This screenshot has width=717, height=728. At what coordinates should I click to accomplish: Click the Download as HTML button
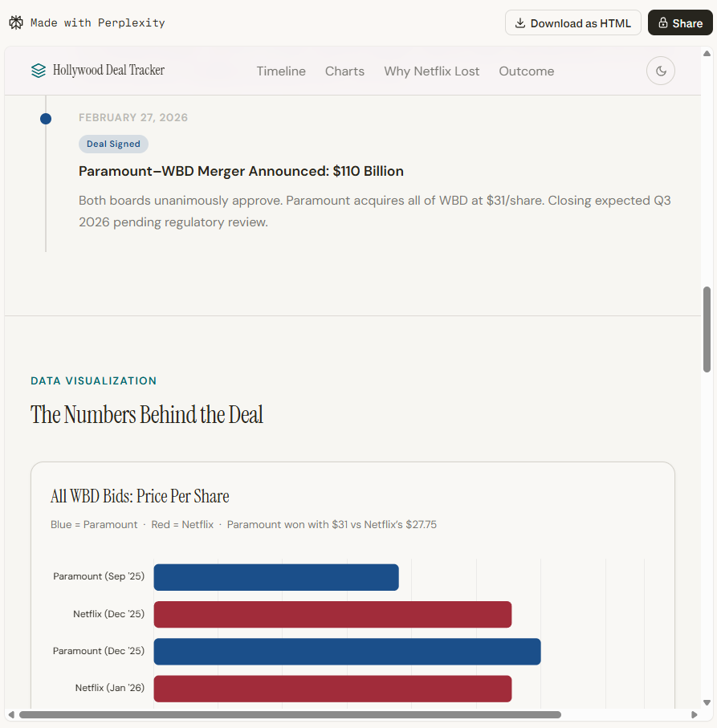tap(572, 22)
